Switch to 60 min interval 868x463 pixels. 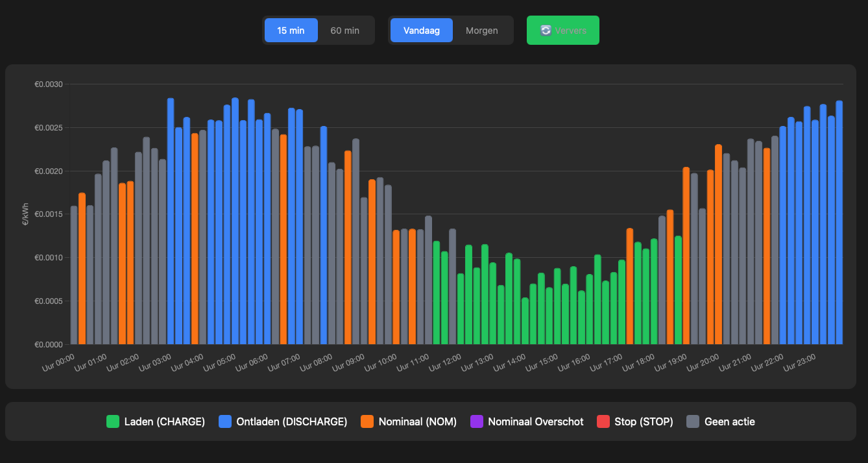[x=344, y=31]
